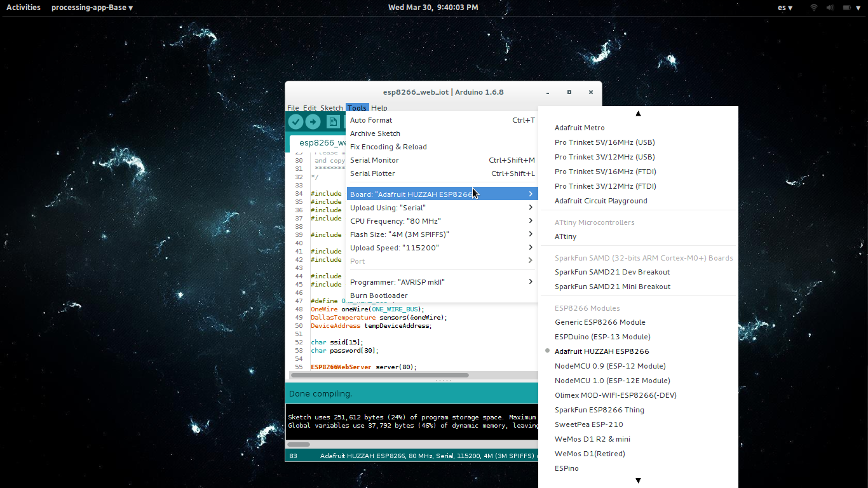Expand the Programmer "AVRISP mkII" submenu
This screenshot has height=488, width=868.
point(442,282)
